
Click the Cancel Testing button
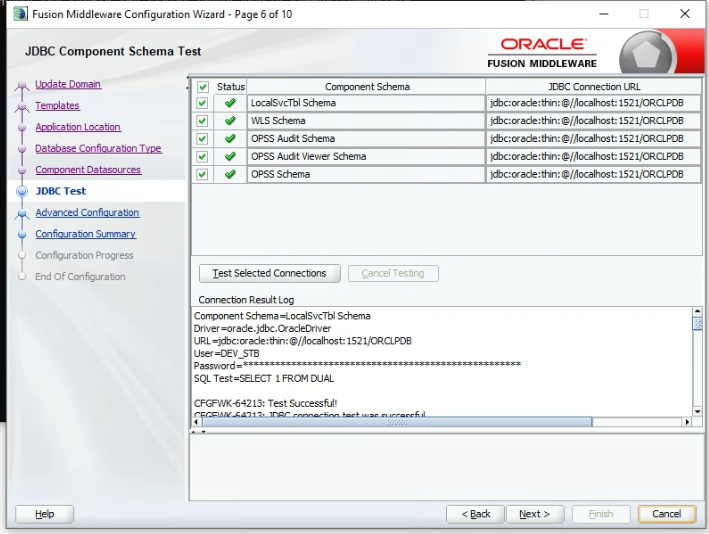(x=393, y=273)
